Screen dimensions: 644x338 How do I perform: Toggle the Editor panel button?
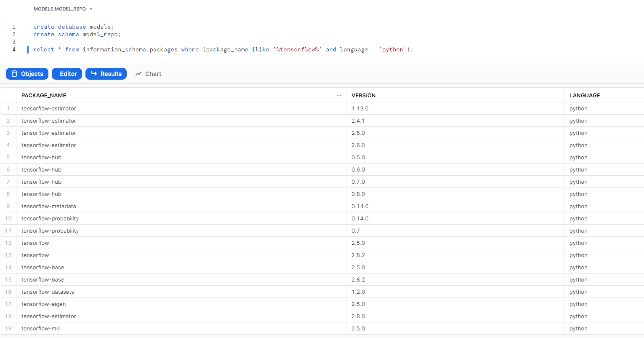pos(67,74)
